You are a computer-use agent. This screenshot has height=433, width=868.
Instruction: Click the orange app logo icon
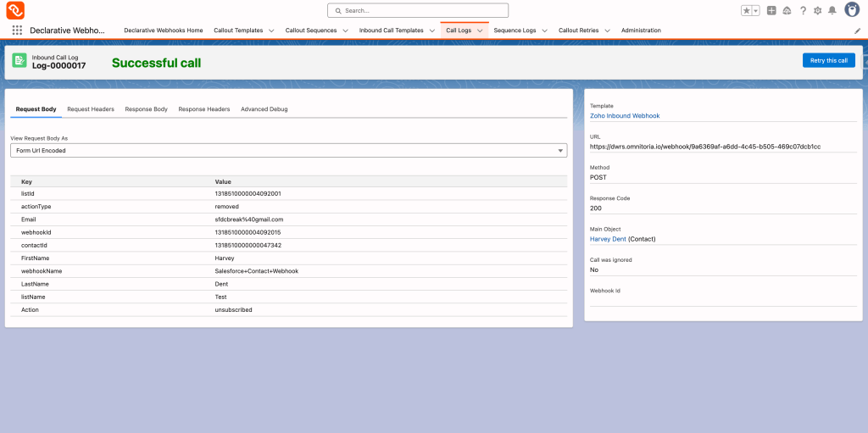tap(15, 10)
